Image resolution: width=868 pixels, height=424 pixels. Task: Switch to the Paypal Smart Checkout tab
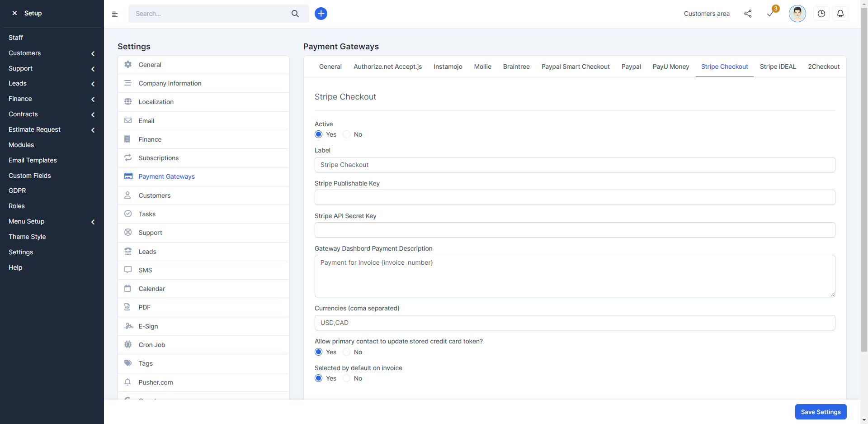pos(576,67)
